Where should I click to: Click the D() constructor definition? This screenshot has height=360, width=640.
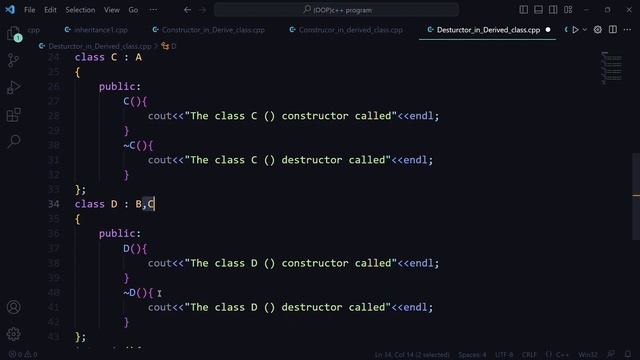135,248
